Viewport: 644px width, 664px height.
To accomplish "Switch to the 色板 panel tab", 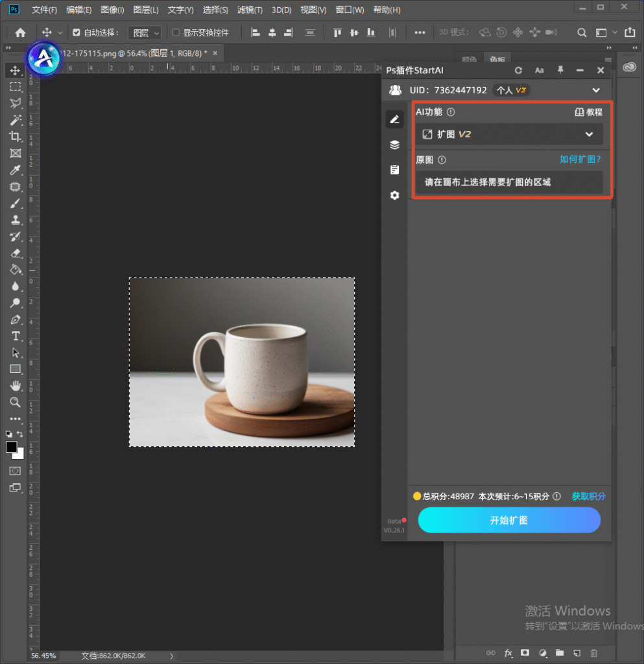I will point(497,59).
